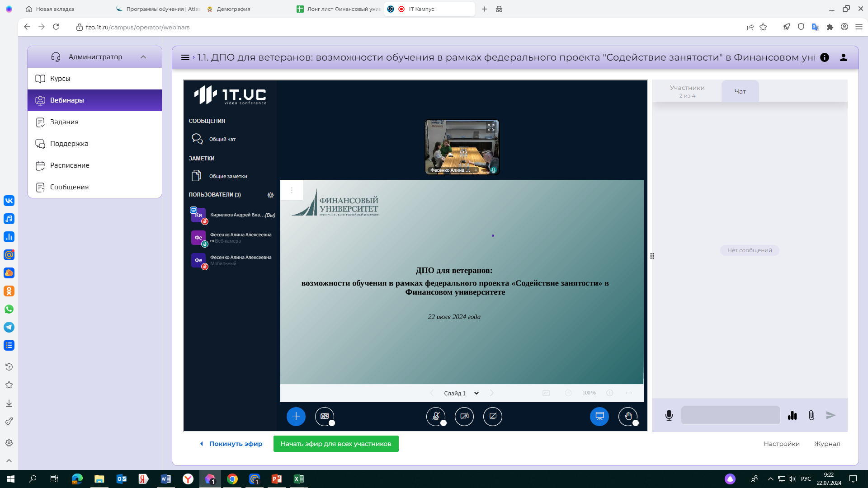
Task: Switch to the Участники tab
Action: coord(687,91)
